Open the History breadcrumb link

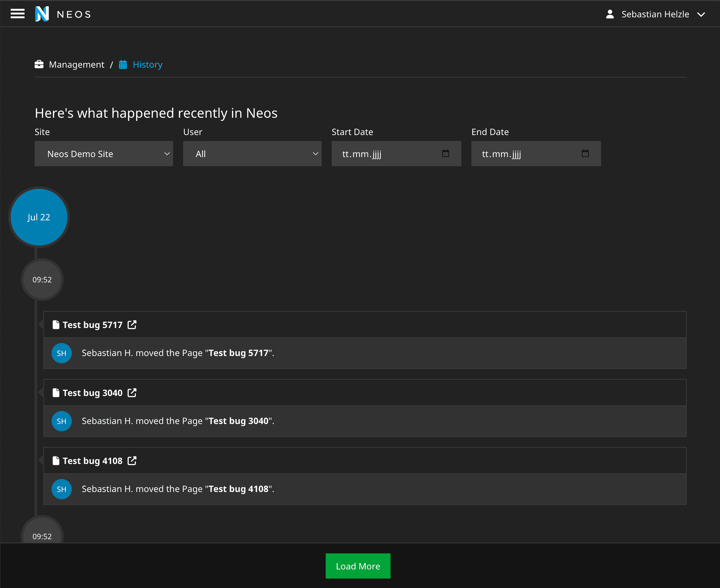148,64
